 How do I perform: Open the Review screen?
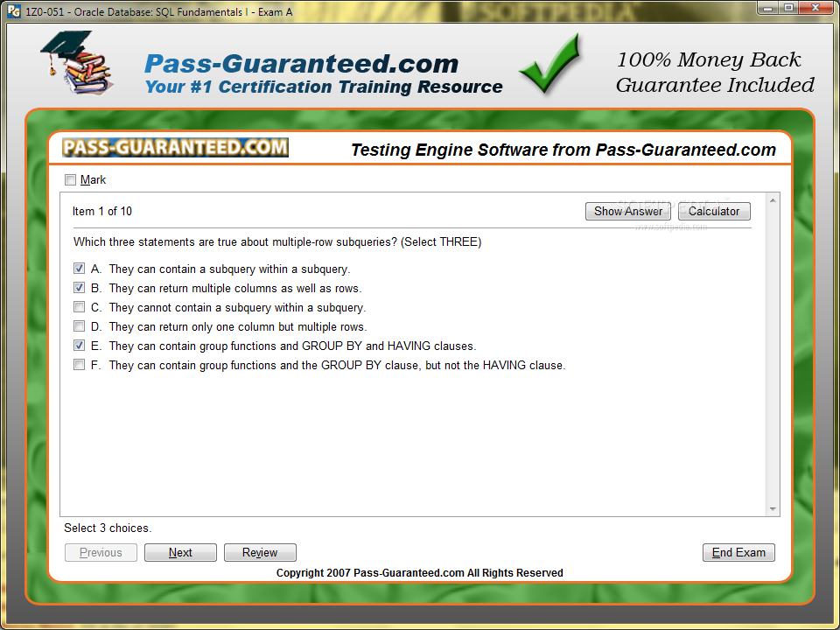pos(260,552)
